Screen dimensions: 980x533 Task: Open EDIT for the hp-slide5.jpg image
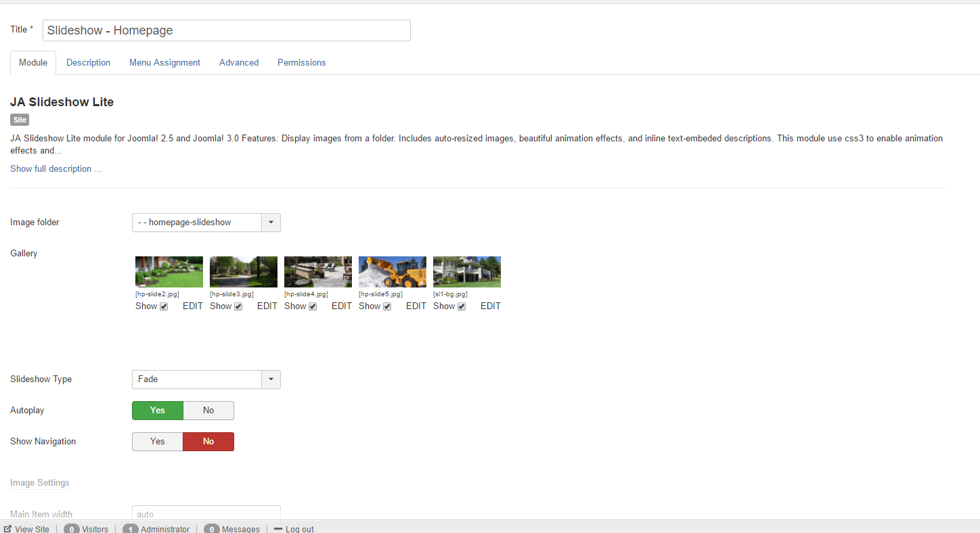click(416, 306)
